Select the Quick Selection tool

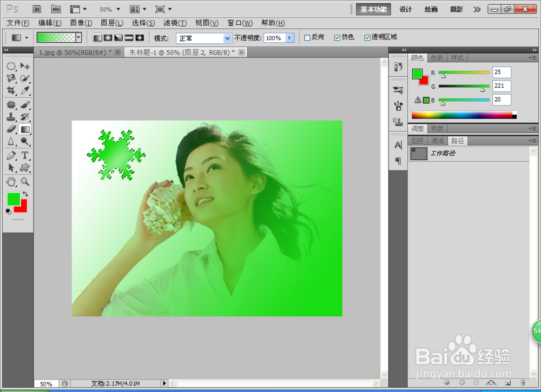click(x=25, y=78)
